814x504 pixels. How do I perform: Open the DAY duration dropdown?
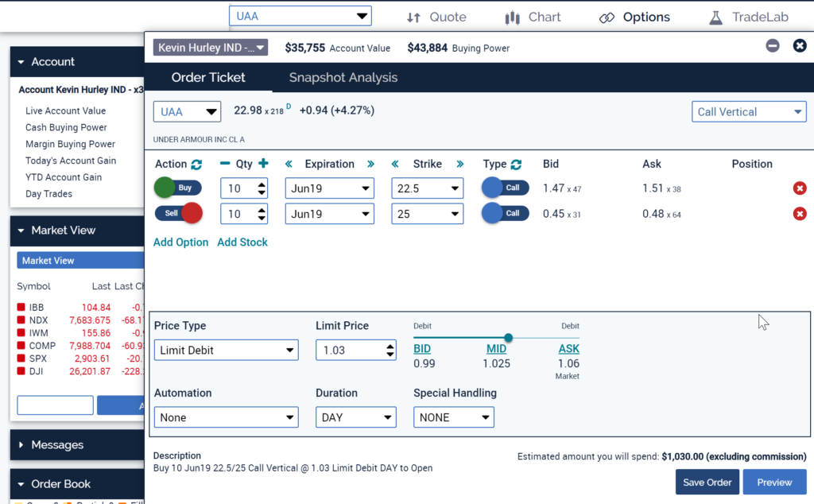(355, 417)
